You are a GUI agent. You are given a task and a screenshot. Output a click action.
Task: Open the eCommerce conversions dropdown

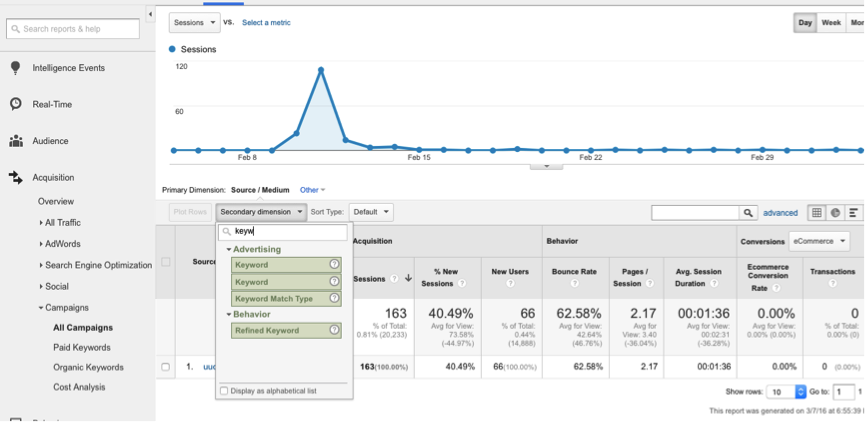point(819,241)
